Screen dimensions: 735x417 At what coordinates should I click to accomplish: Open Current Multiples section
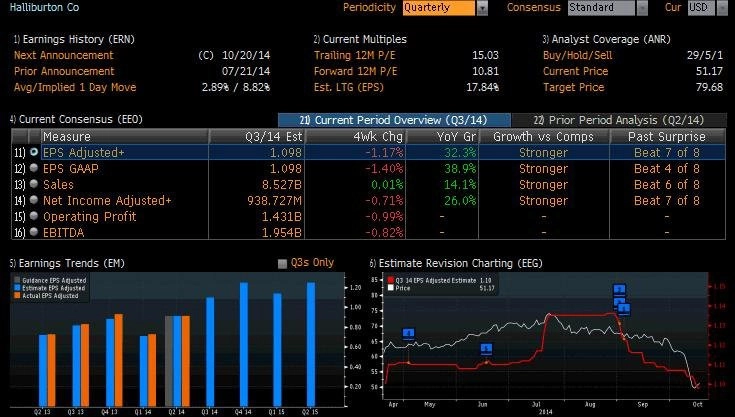point(360,39)
